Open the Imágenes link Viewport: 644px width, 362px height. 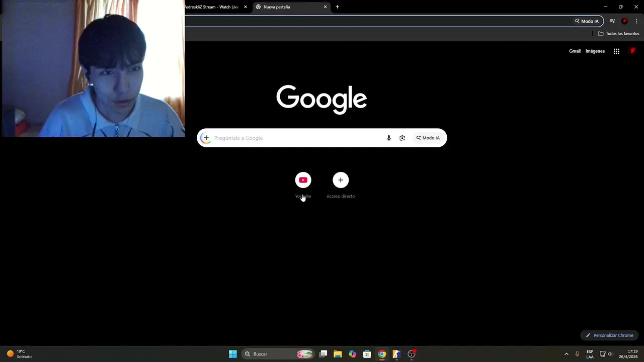595,51
